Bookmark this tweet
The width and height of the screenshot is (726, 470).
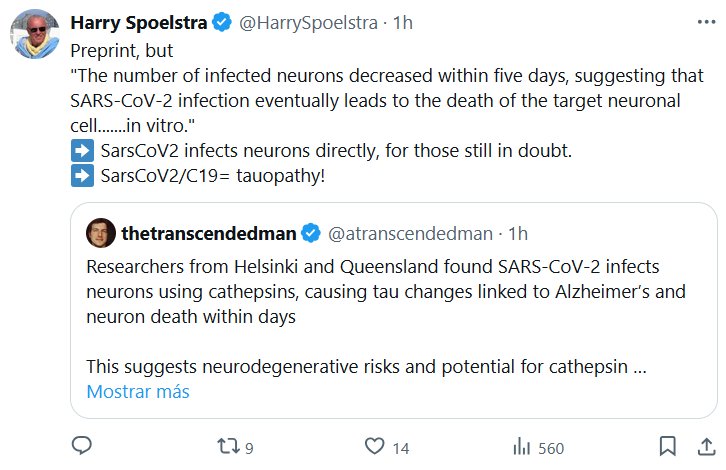click(x=668, y=446)
